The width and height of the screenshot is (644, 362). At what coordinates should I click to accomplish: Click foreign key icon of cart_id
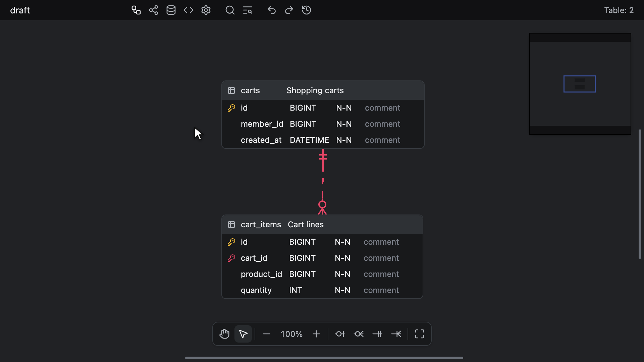tap(231, 258)
